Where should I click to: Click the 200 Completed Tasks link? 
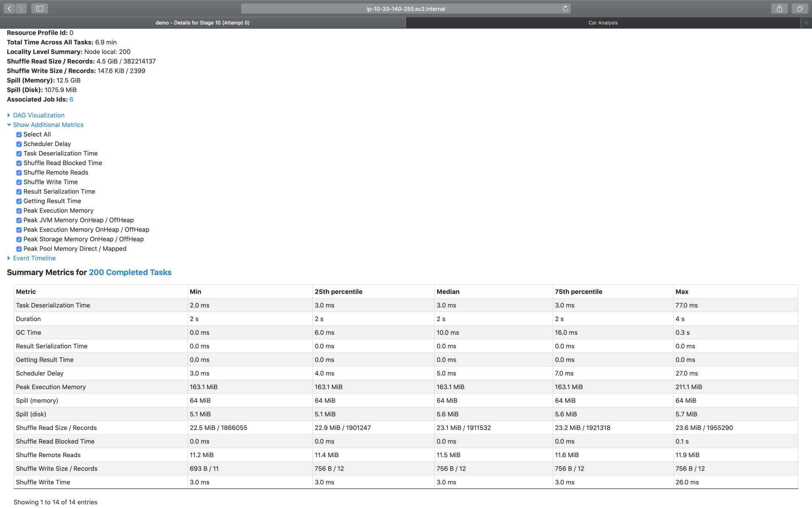130,272
